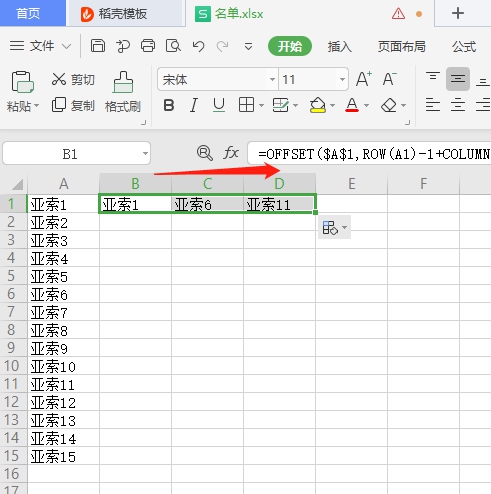Open font group dialog launcher
The image size is (491, 494).
pyautogui.click(x=407, y=123)
